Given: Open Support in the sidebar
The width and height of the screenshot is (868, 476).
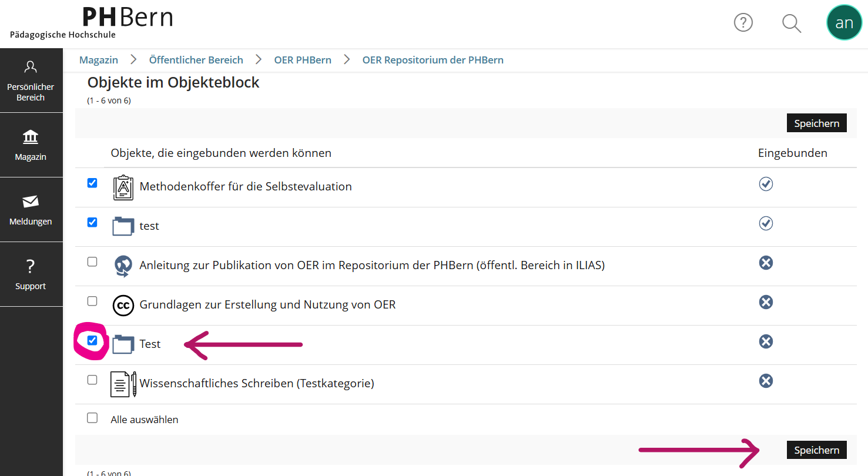Looking at the screenshot, I should point(31,274).
